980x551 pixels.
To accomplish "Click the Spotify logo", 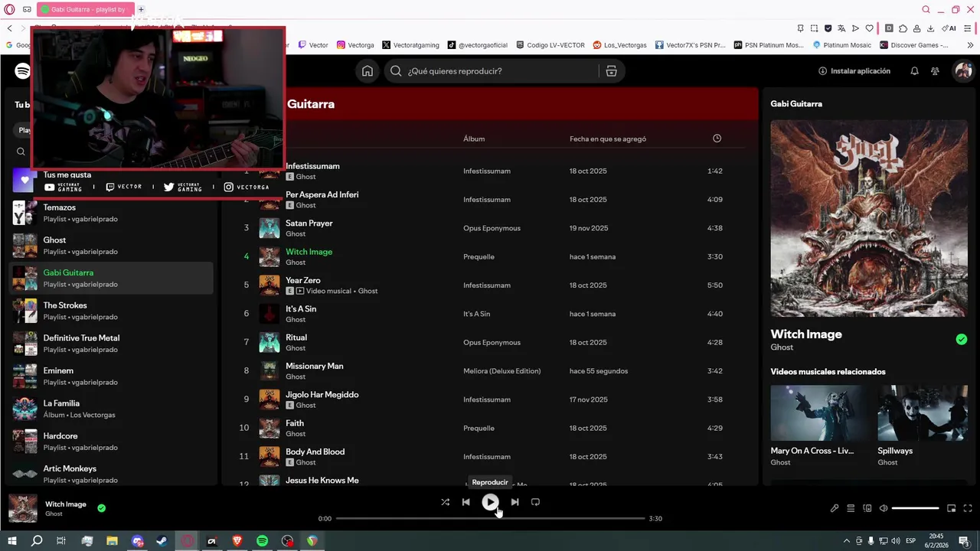I will (x=23, y=71).
